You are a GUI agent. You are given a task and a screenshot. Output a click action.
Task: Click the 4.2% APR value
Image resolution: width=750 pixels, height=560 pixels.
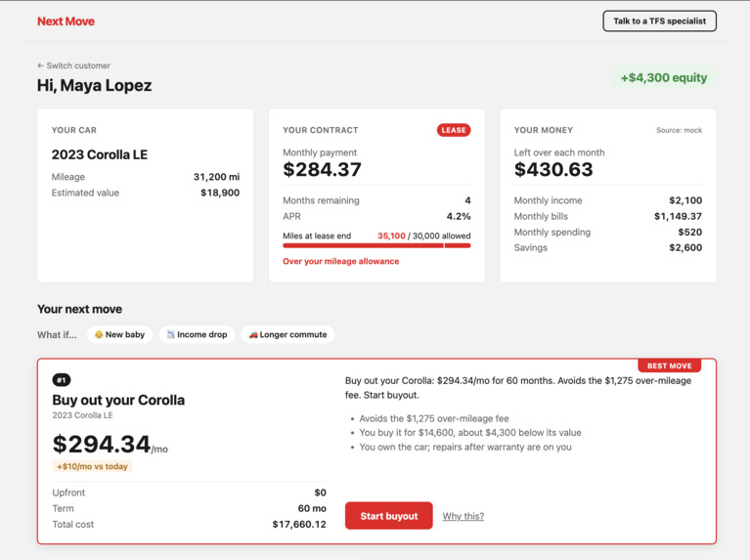point(459,216)
